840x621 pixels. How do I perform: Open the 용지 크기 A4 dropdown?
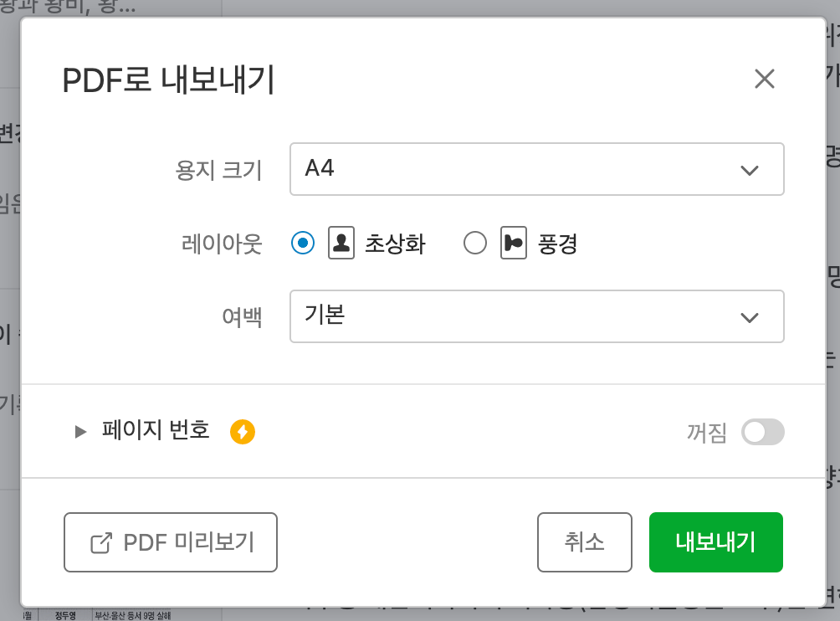[x=536, y=169]
